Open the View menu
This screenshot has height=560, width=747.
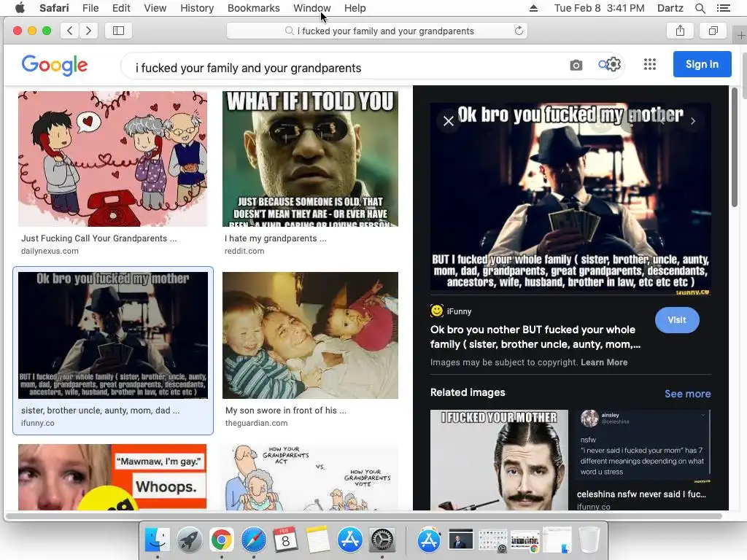[155, 8]
